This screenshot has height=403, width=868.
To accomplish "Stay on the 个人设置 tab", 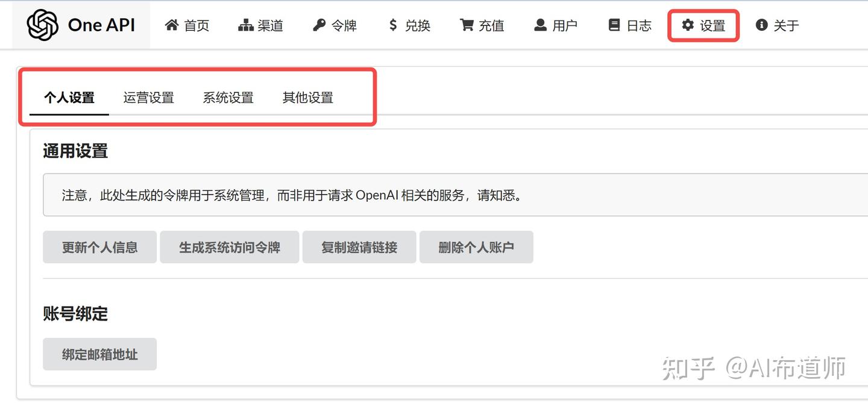I will click(68, 98).
